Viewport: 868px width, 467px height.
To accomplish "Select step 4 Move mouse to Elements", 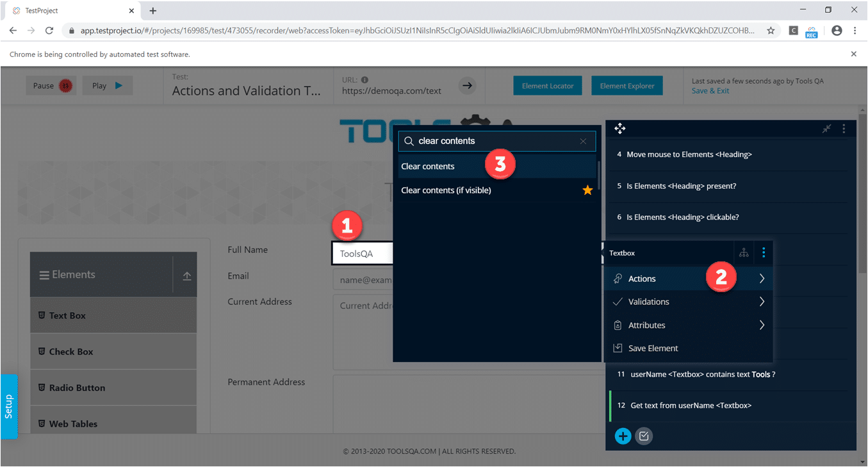I will [727, 154].
